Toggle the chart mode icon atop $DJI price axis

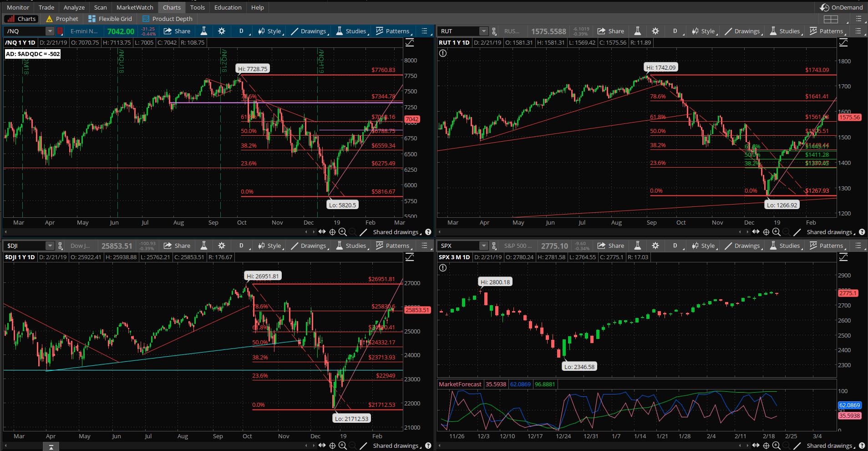click(410, 257)
